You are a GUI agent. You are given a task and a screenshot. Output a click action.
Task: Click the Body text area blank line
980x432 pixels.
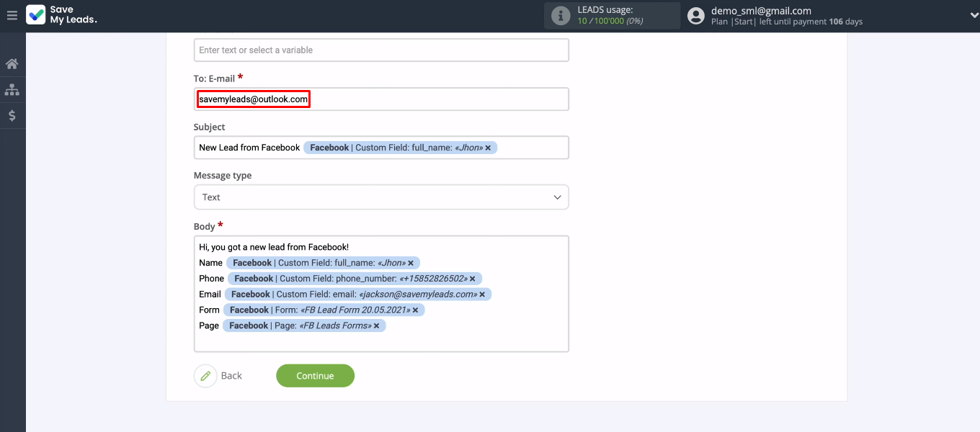pos(381,341)
